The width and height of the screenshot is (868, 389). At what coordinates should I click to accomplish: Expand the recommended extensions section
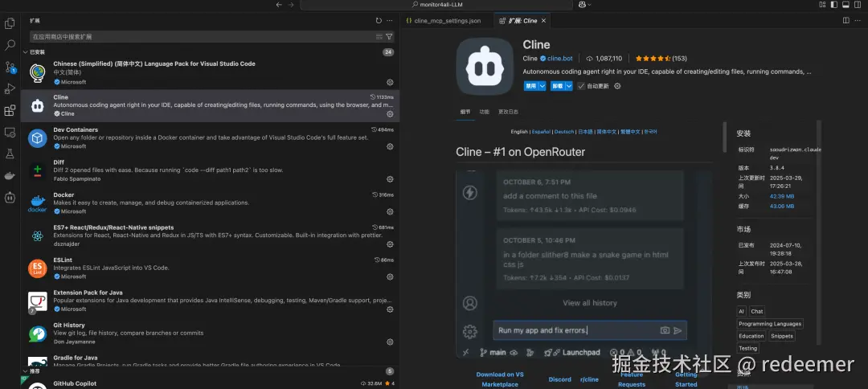click(26, 371)
